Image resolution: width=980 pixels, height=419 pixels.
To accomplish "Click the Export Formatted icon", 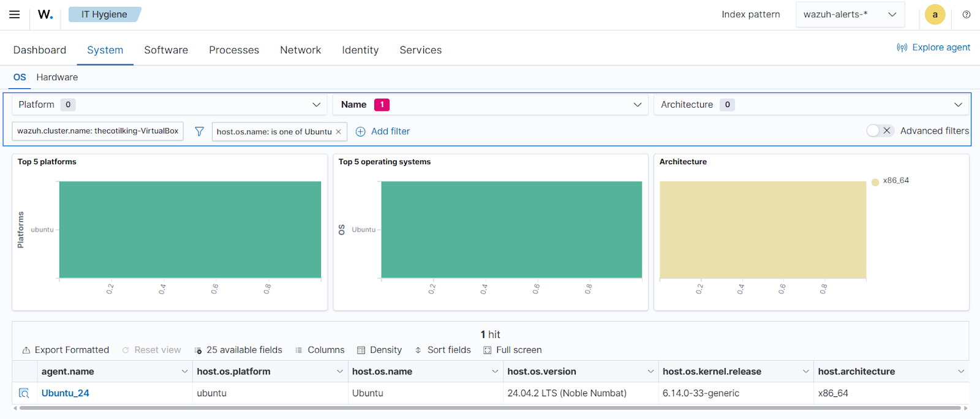I will (x=26, y=350).
